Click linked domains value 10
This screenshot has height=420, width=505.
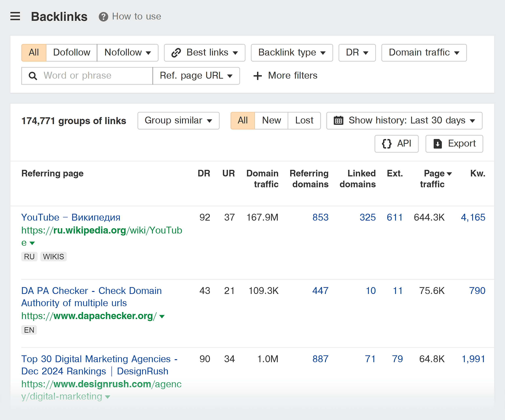click(371, 291)
